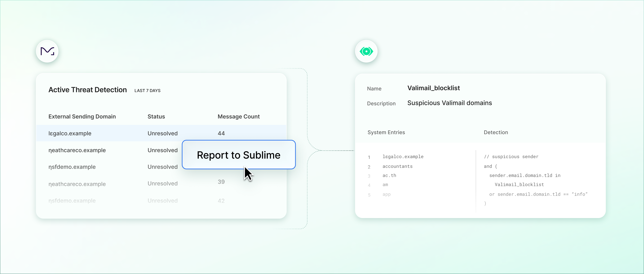Click the // suspicious sender comment line
644x274 pixels.
point(511,157)
